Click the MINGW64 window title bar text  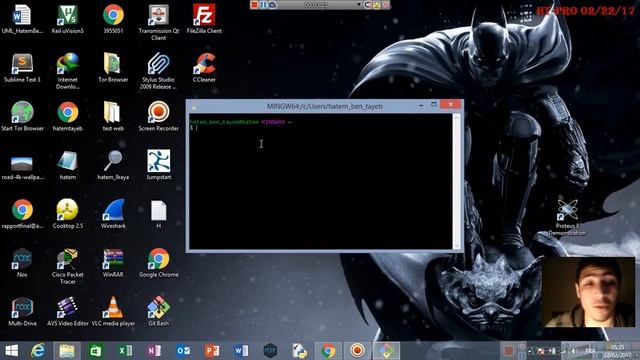click(324, 107)
